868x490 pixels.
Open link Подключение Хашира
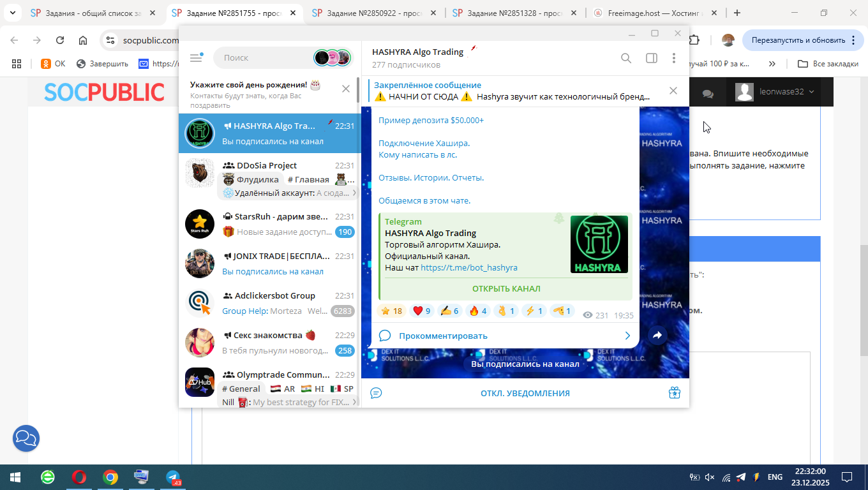coord(424,143)
